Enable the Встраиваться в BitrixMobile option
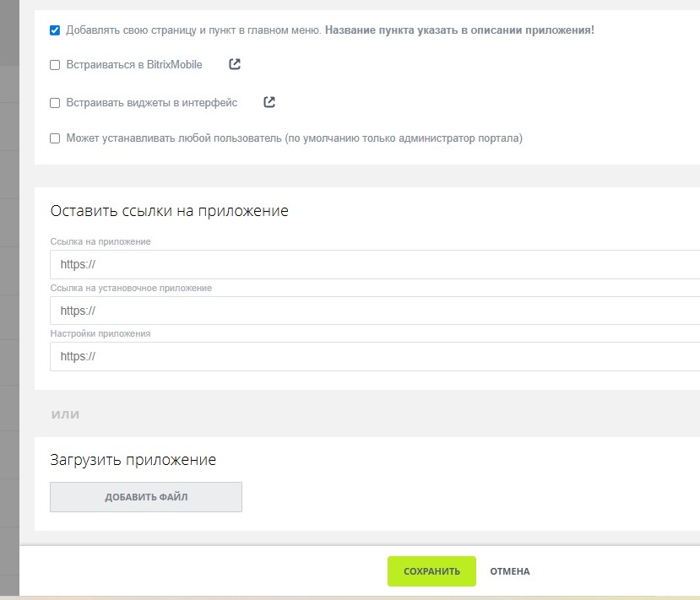Image resolution: width=700 pixels, height=600 pixels. [x=54, y=64]
